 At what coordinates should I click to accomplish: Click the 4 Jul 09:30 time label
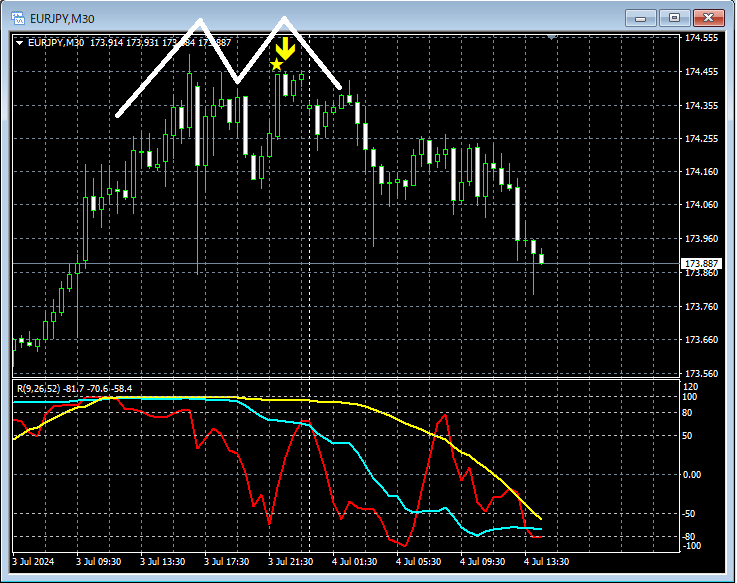click(x=482, y=561)
